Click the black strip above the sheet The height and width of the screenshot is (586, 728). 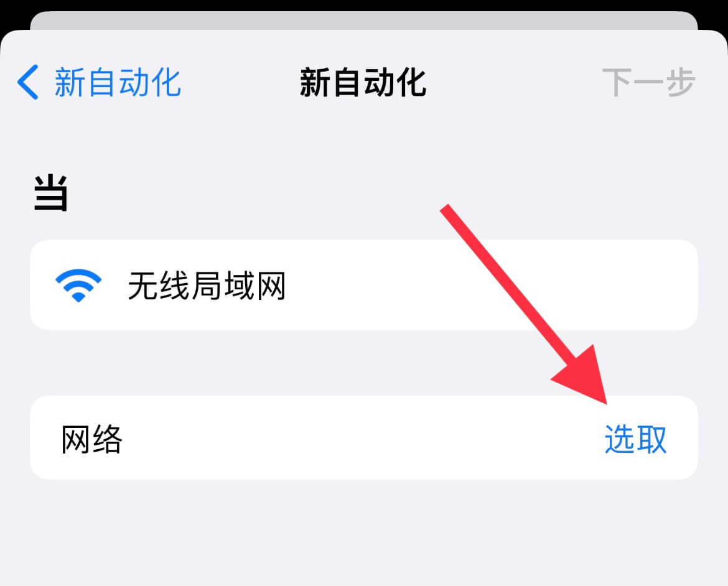[363, 5]
